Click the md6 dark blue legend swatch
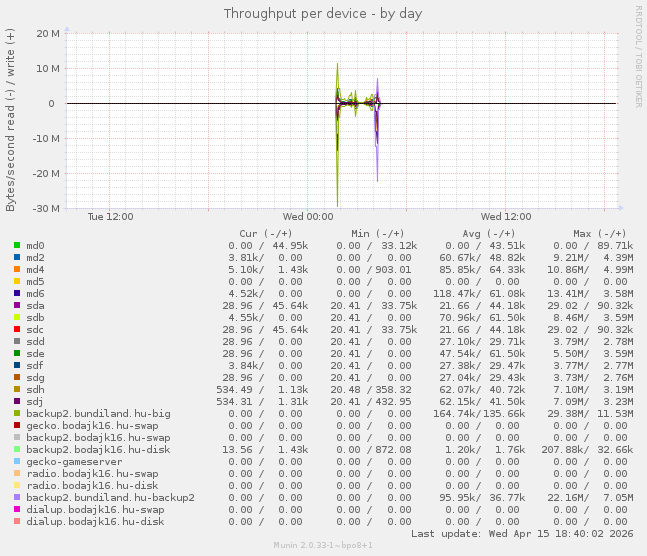This screenshot has height=556, width=647. [17, 293]
